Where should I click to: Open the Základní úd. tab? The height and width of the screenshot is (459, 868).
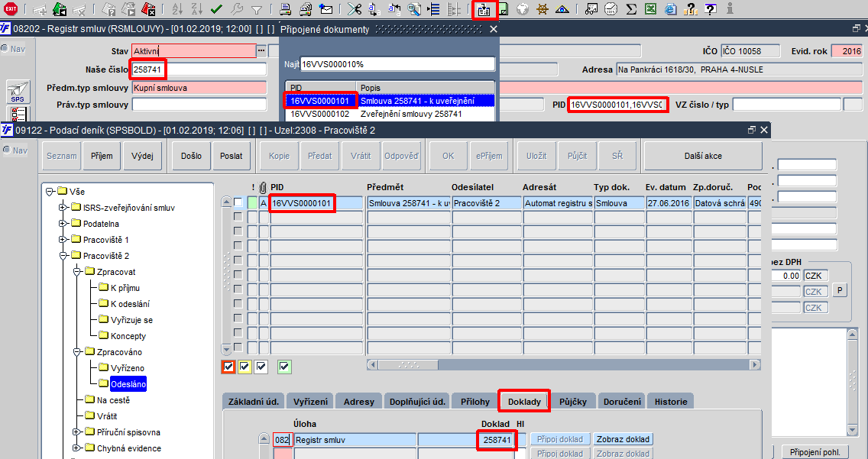(x=254, y=402)
